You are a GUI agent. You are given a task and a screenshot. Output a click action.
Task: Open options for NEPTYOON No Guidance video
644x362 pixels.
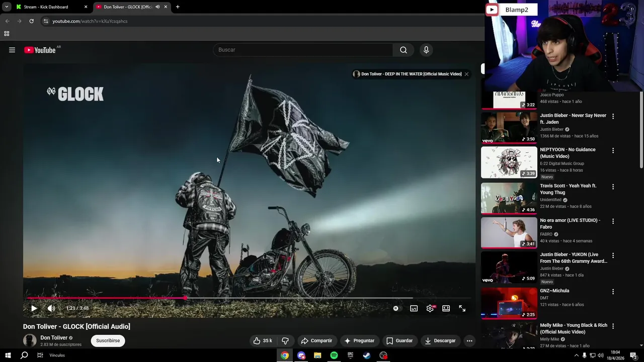click(x=613, y=150)
